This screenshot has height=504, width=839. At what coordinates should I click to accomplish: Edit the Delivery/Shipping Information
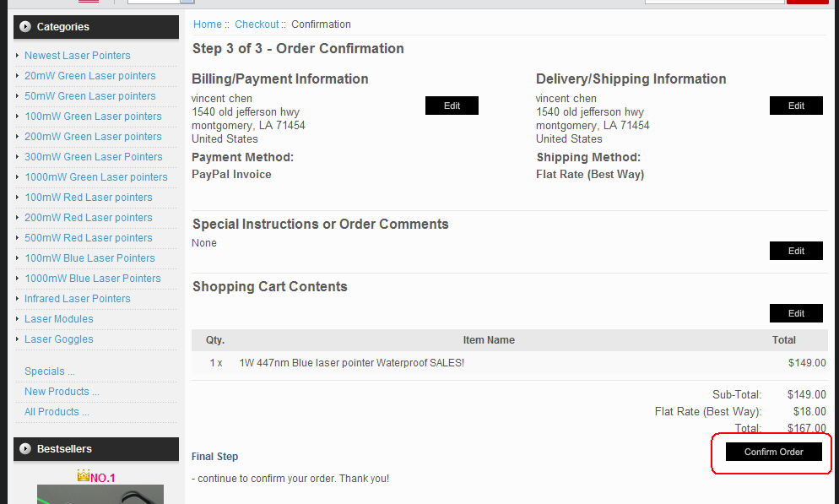coord(796,106)
